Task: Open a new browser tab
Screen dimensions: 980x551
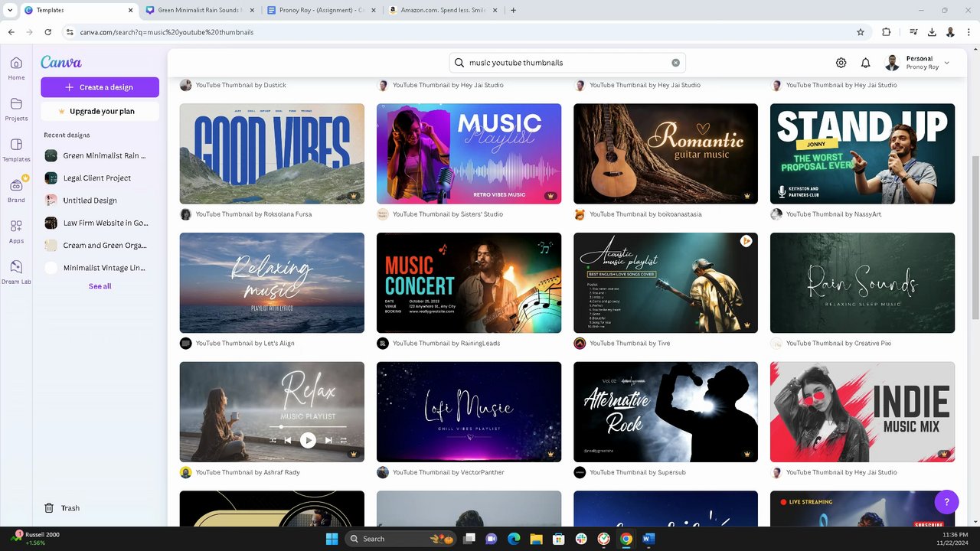Action: point(513,11)
